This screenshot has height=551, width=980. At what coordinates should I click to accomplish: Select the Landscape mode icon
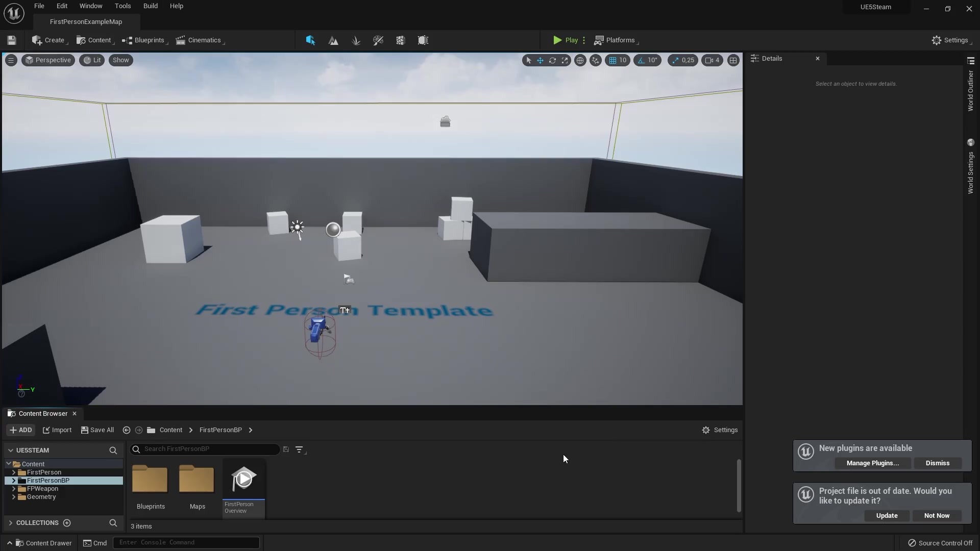[x=333, y=40]
